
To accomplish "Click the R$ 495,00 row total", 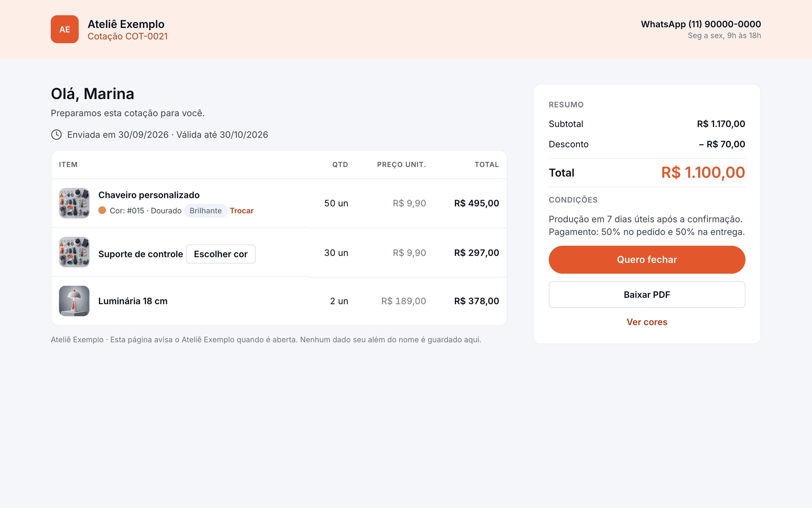I will 476,203.
